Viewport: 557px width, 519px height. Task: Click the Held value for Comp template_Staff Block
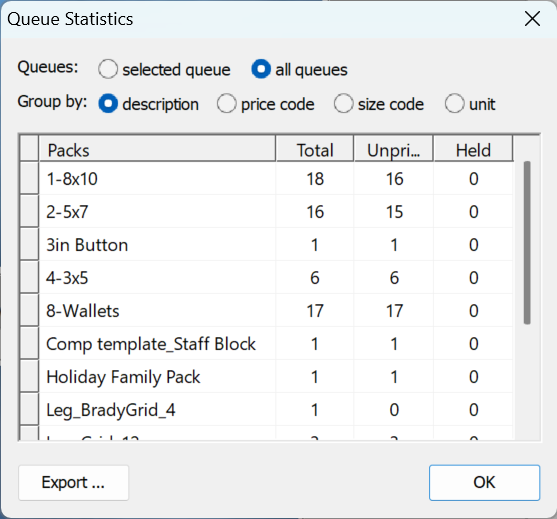point(474,344)
